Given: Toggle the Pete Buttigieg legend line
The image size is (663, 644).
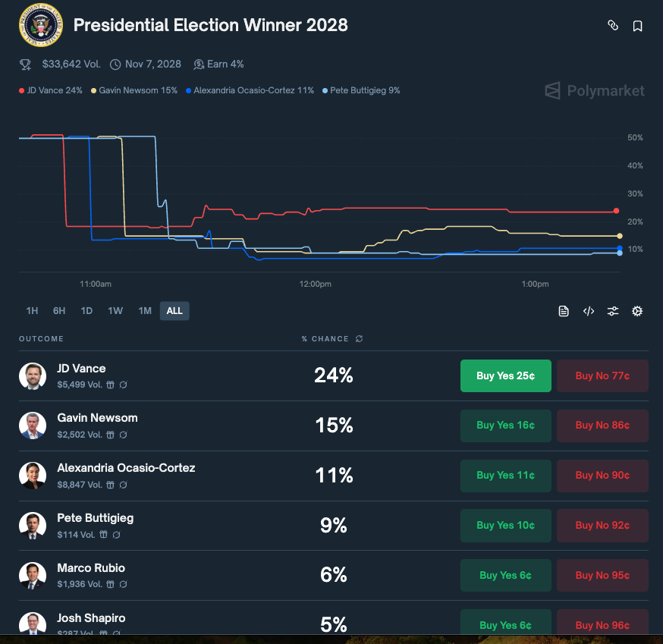Looking at the screenshot, I should click(x=360, y=90).
